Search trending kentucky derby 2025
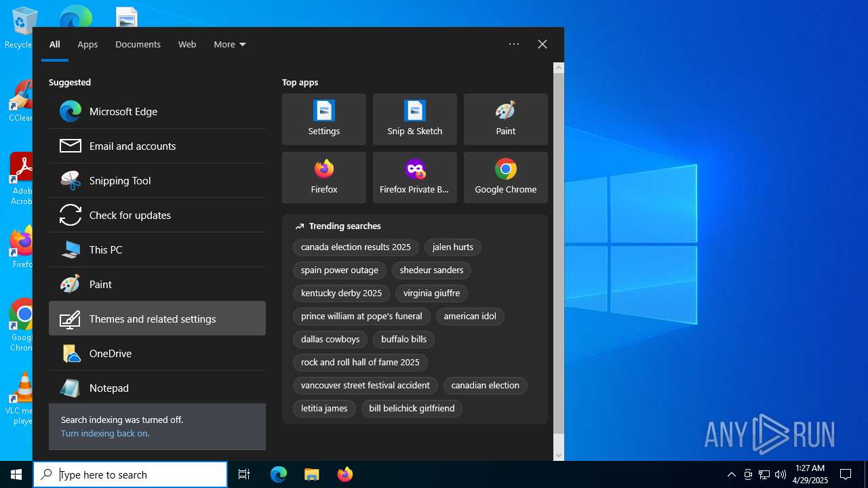The width and height of the screenshot is (868, 488). [x=341, y=293]
